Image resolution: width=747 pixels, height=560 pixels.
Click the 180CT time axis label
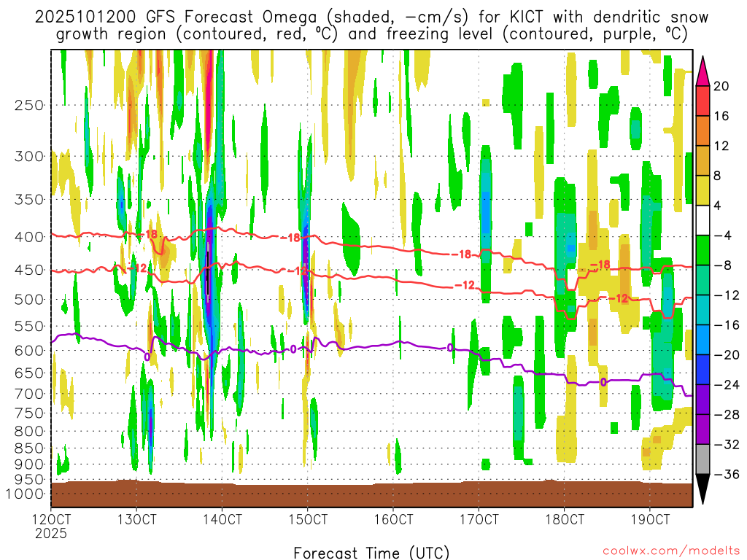tap(564, 519)
